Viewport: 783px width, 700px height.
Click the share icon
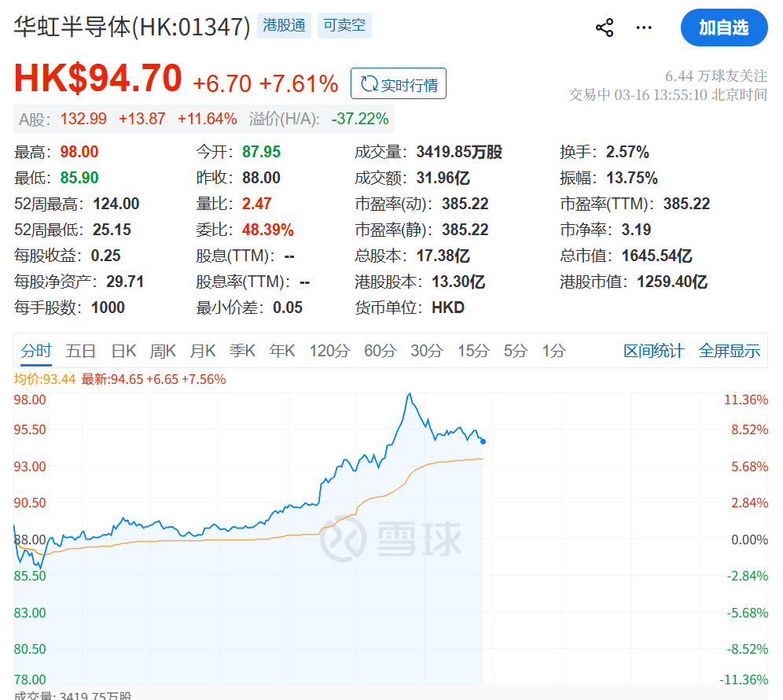(604, 27)
